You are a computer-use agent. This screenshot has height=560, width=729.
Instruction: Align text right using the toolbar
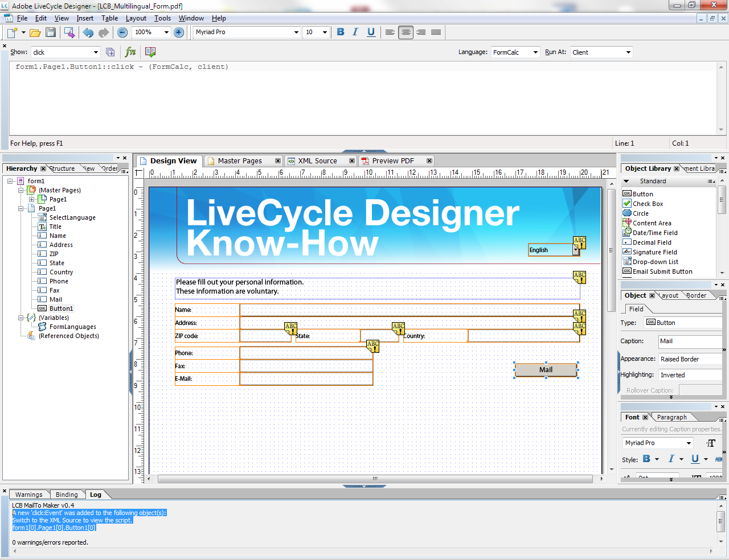[x=421, y=32]
